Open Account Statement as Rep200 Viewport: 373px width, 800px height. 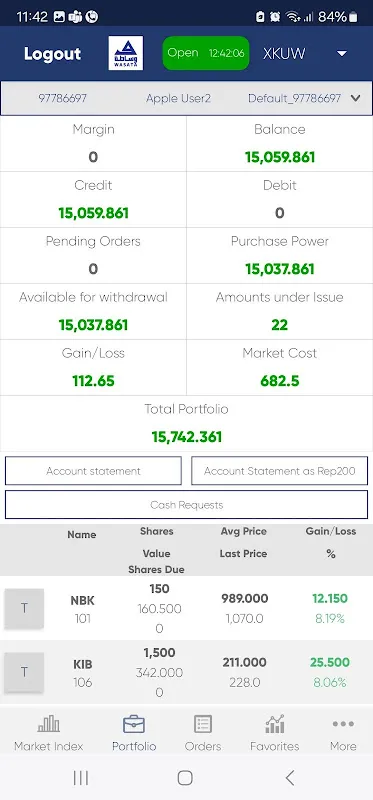[x=280, y=470]
